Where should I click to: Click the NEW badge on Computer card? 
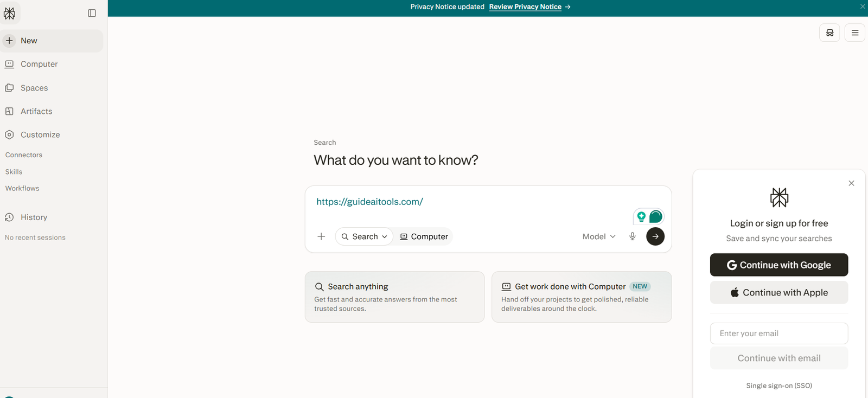640,286
